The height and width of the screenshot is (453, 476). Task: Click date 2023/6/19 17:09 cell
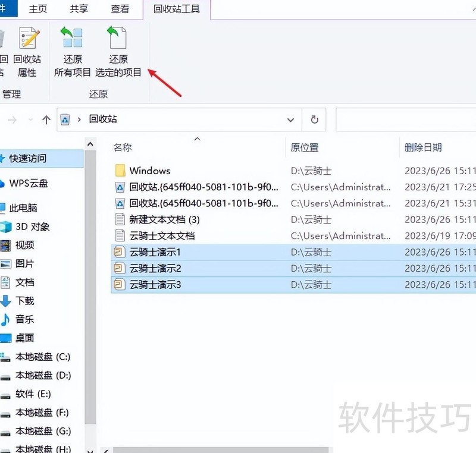pos(440,235)
